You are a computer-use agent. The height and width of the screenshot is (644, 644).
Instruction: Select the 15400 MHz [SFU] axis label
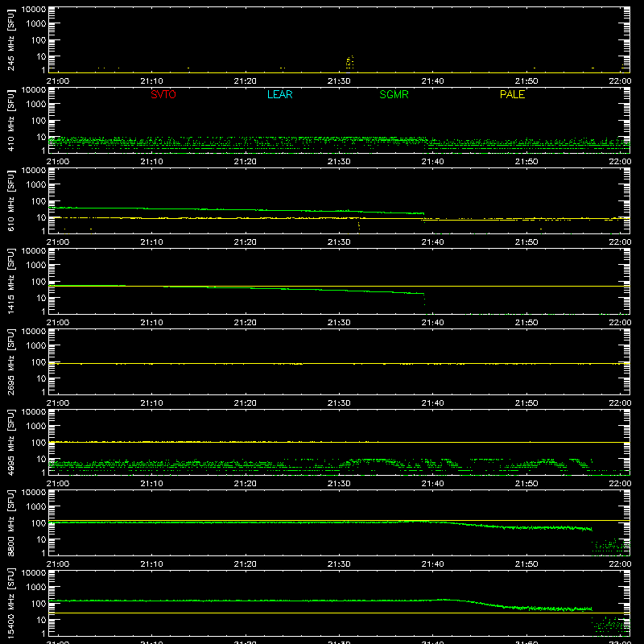[x=10, y=603]
